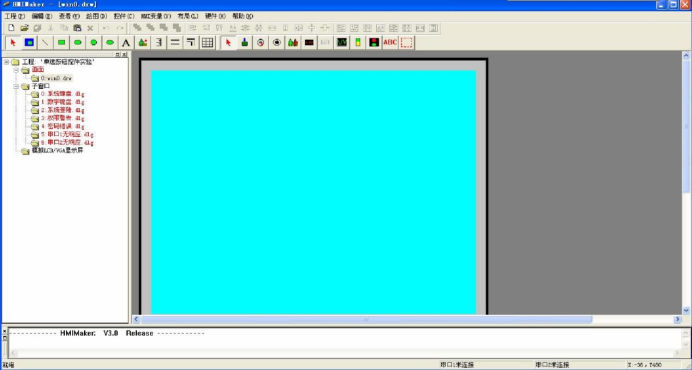Select the green Rounded Rectangle tool
The image size is (692, 370).
[x=78, y=42]
